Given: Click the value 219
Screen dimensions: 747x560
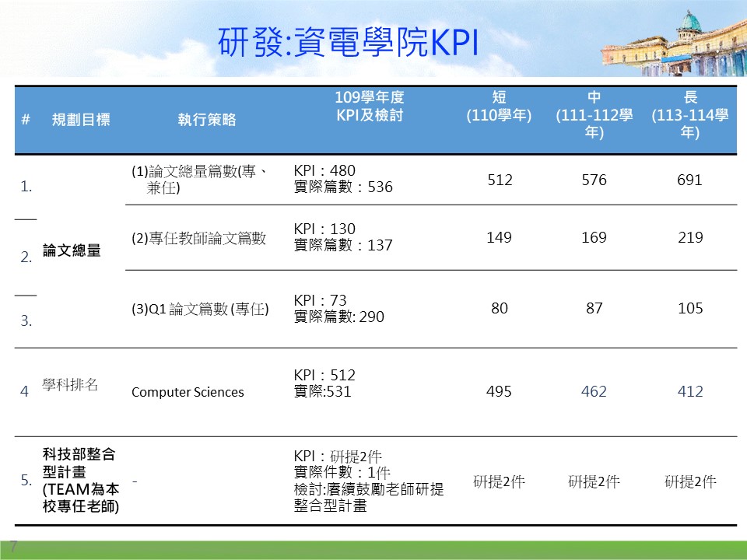Looking at the screenshot, I should [690, 237].
